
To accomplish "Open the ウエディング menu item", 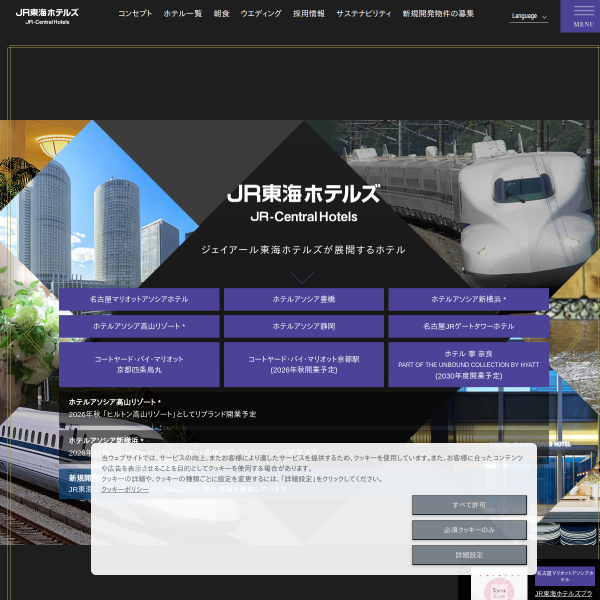I will [261, 14].
